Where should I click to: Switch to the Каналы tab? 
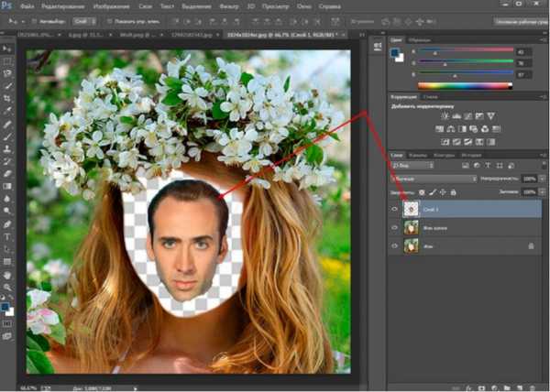point(418,154)
